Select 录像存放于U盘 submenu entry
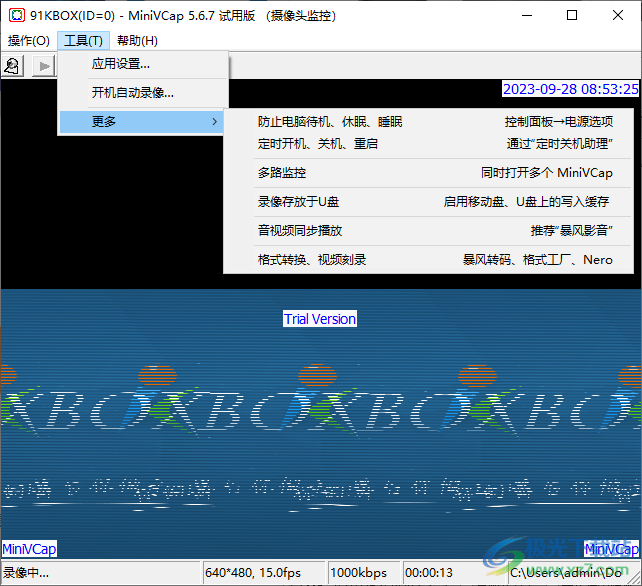 428,201
